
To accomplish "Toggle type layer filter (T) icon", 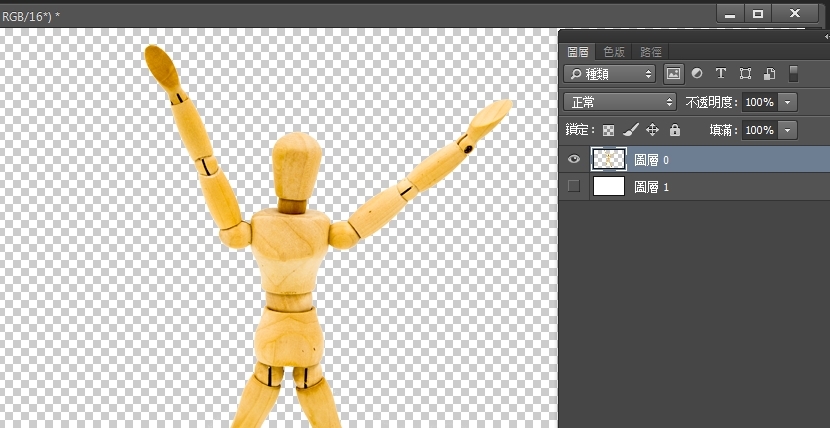I will 720,74.
